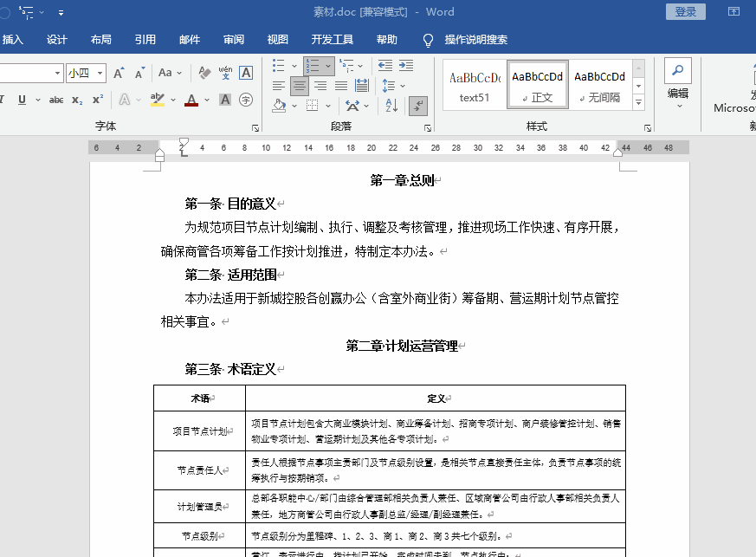This screenshot has height=557, width=756.
Task: Open 审阅 ribbon tab
Action: click(234, 40)
